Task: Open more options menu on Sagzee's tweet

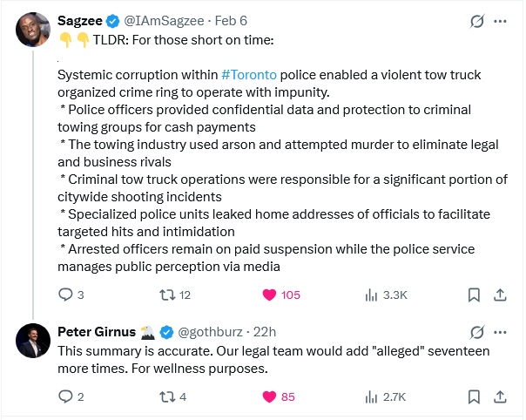Action: click(x=500, y=20)
